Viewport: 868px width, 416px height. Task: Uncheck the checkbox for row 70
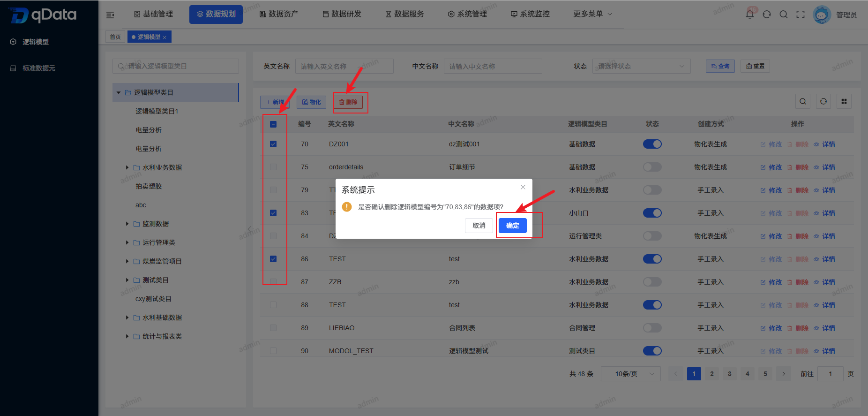coord(273,144)
